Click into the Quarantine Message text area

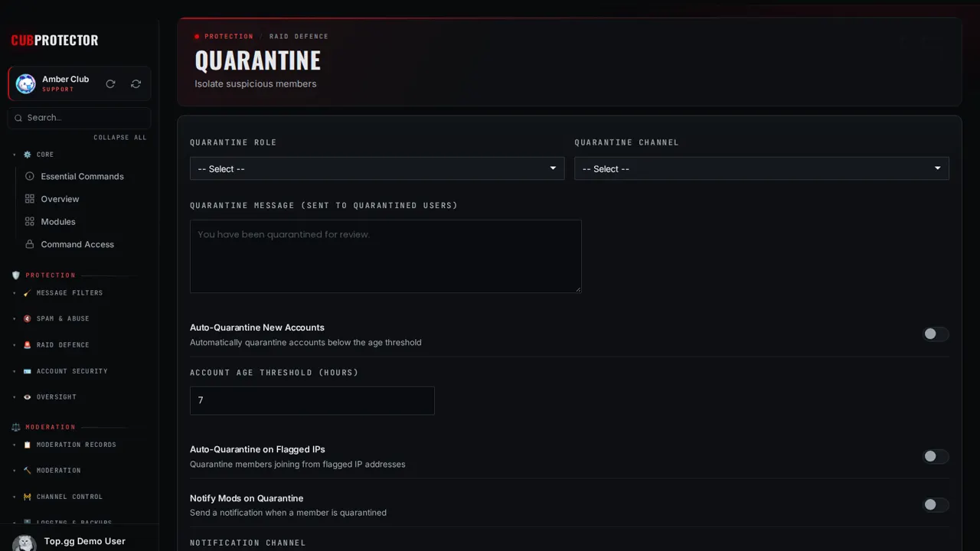click(386, 256)
